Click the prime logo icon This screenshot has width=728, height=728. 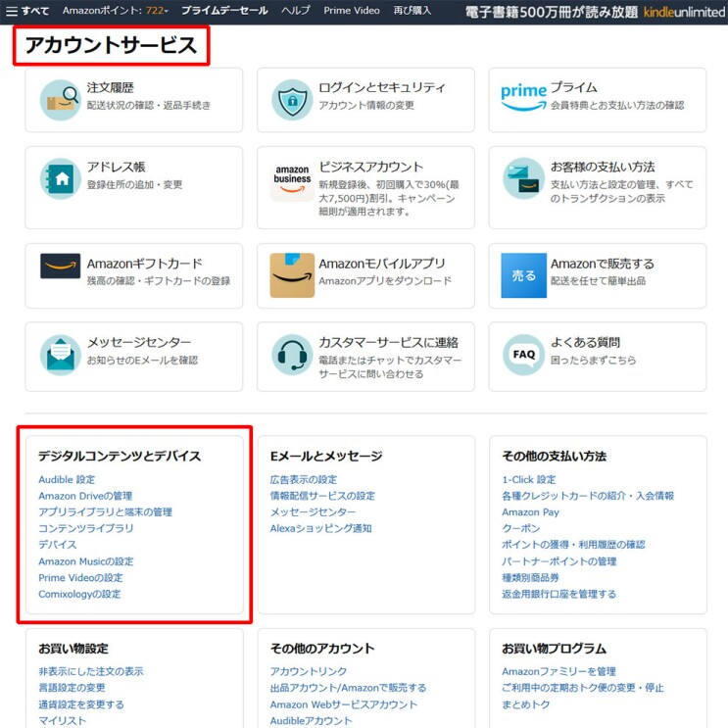tap(524, 98)
